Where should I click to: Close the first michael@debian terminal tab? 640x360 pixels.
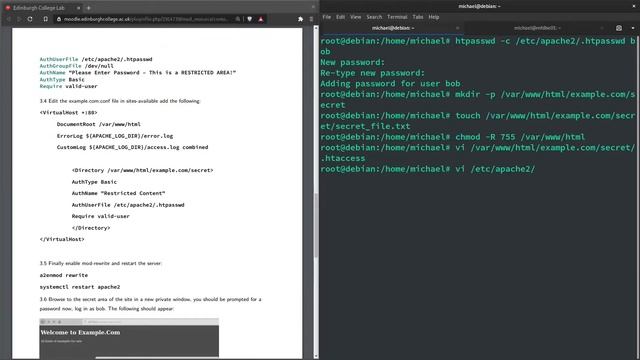point(458,28)
